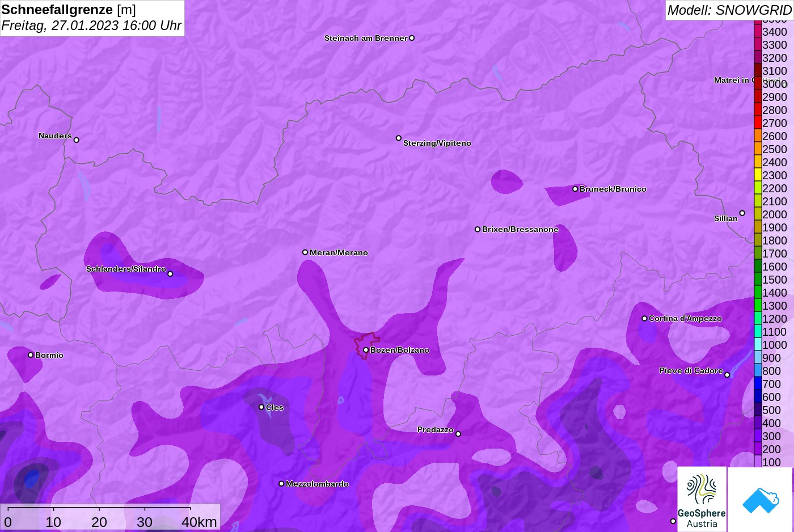
Task: Click the Modell: SNOWGRID label
Action: pyautogui.click(x=729, y=10)
